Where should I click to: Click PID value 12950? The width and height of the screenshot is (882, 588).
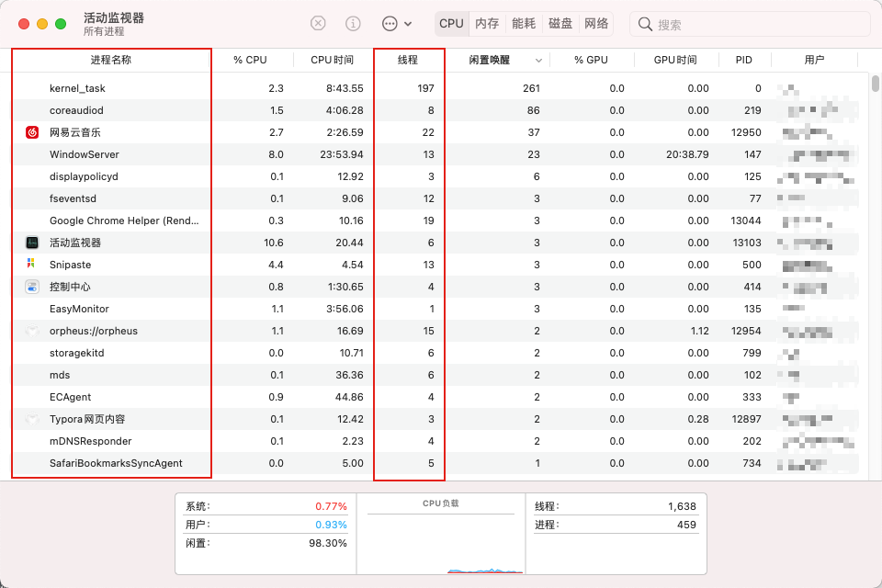[746, 132]
